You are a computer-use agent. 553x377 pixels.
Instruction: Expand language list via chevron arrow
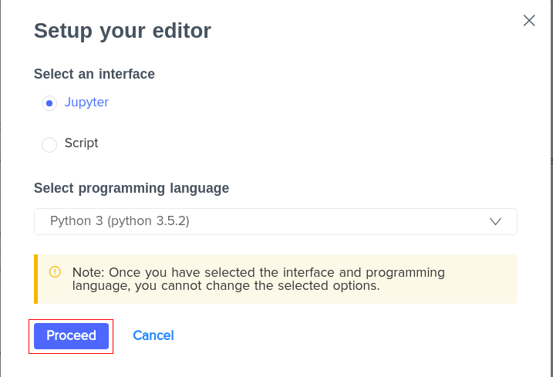495,221
